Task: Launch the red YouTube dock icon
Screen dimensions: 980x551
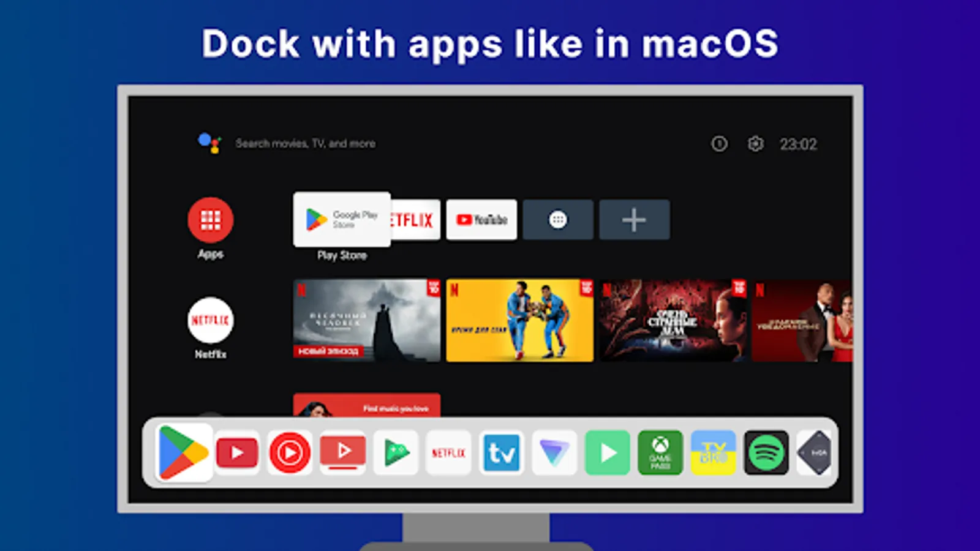Action: point(237,453)
